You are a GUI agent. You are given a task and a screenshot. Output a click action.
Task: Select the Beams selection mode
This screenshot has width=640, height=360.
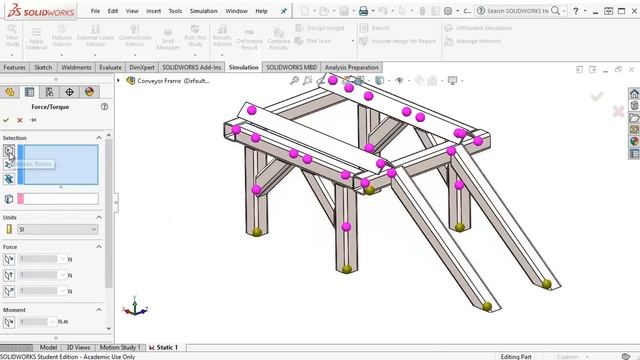9,179
